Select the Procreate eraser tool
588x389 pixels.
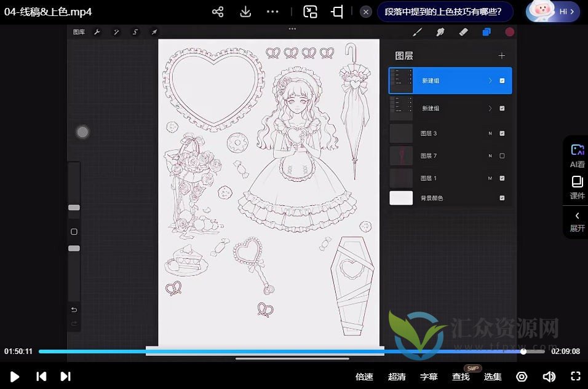click(x=464, y=32)
